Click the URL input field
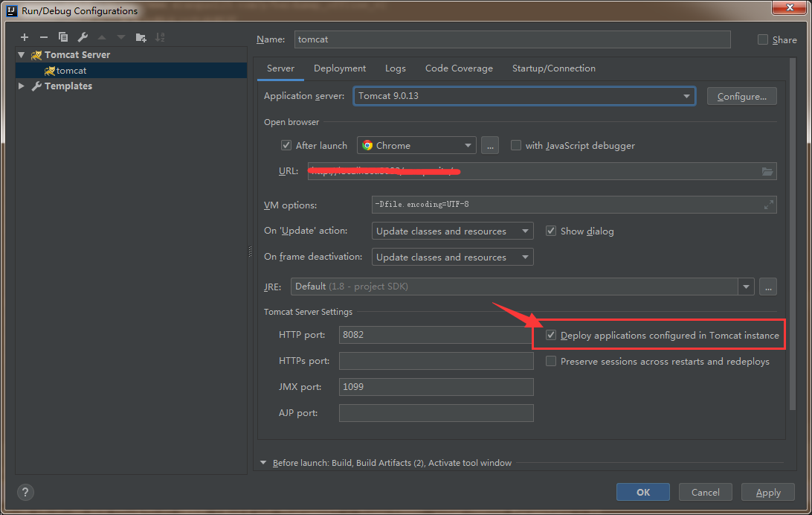Image resolution: width=812 pixels, height=515 pixels. pyautogui.click(x=541, y=171)
